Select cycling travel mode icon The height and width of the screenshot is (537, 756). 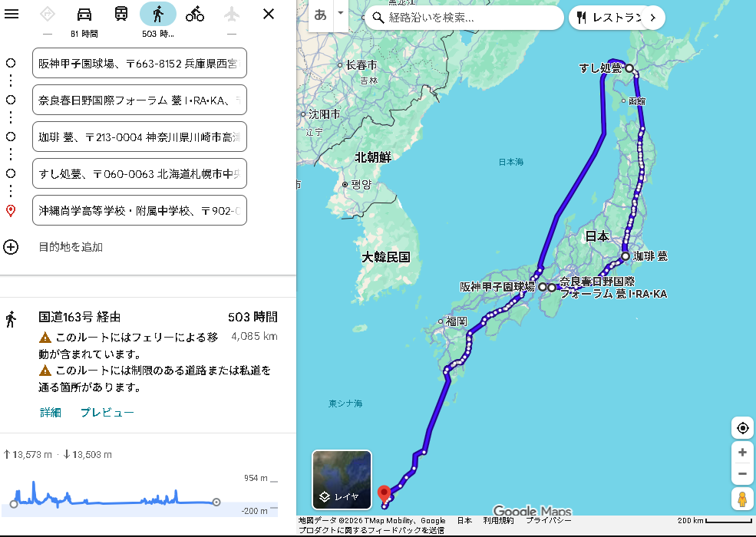tap(195, 14)
